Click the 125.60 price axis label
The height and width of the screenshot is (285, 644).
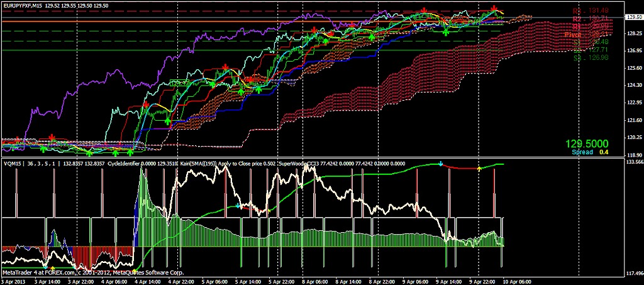click(x=635, y=68)
